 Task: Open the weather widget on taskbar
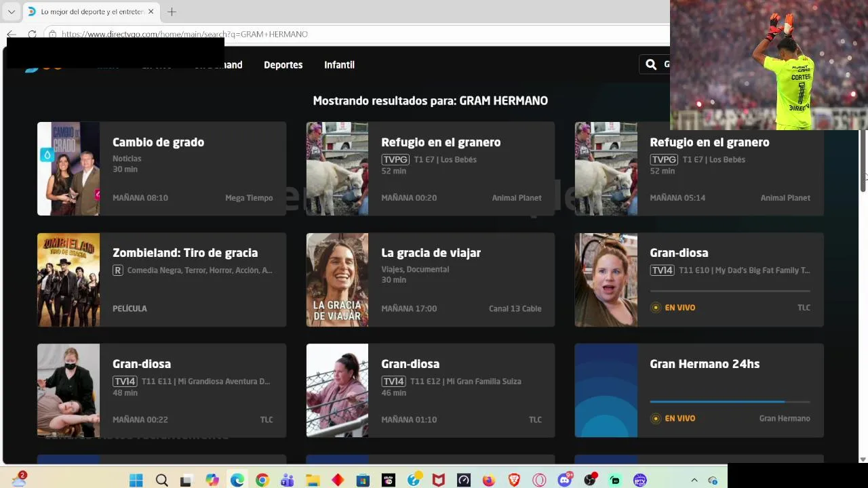coord(19,479)
